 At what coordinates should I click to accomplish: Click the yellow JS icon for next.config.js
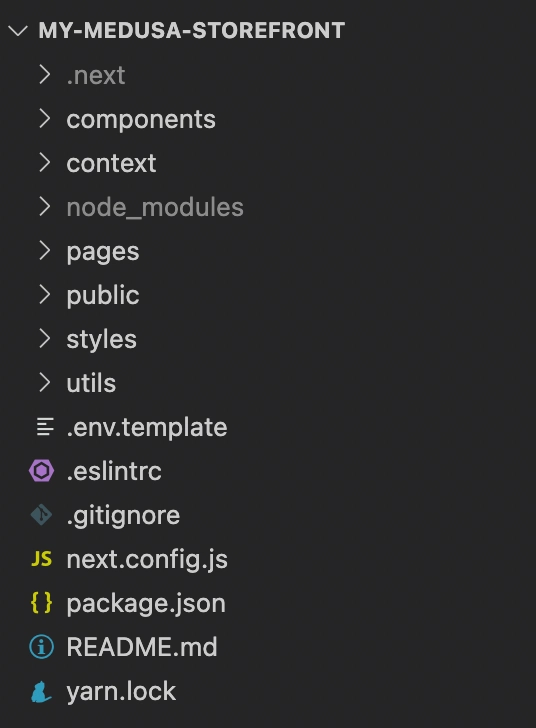41,559
